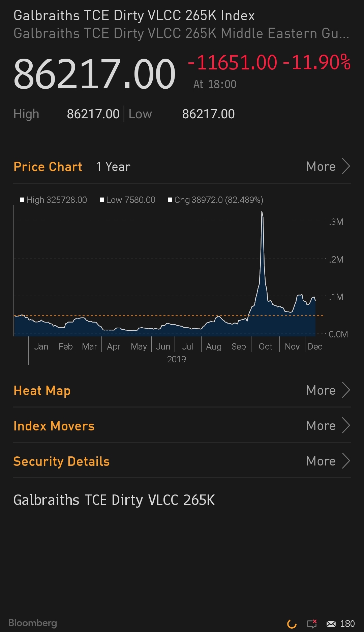Tap the Galbraiths TCE Dirty VLCC 265K Index title
The width and height of the screenshot is (364, 632).
(134, 16)
